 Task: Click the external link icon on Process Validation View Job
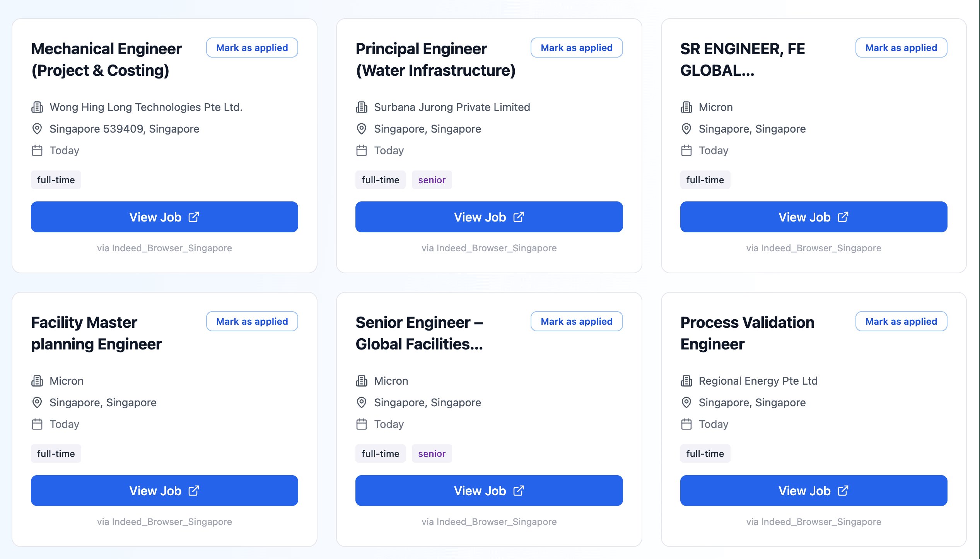tap(843, 491)
